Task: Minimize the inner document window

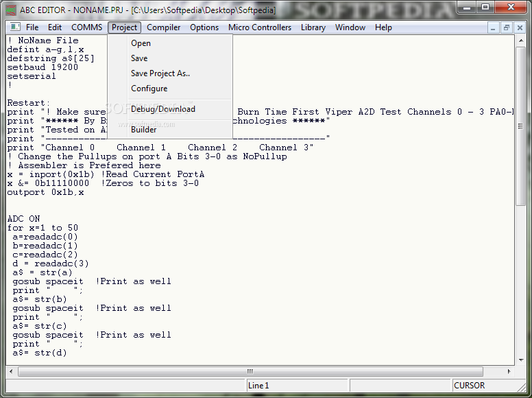Action: (x=493, y=27)
